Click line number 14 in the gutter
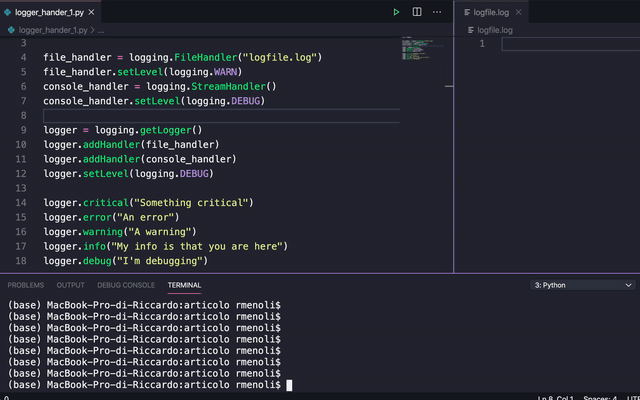This screenshot has width=640, height=400. click(x=21, y=203)
